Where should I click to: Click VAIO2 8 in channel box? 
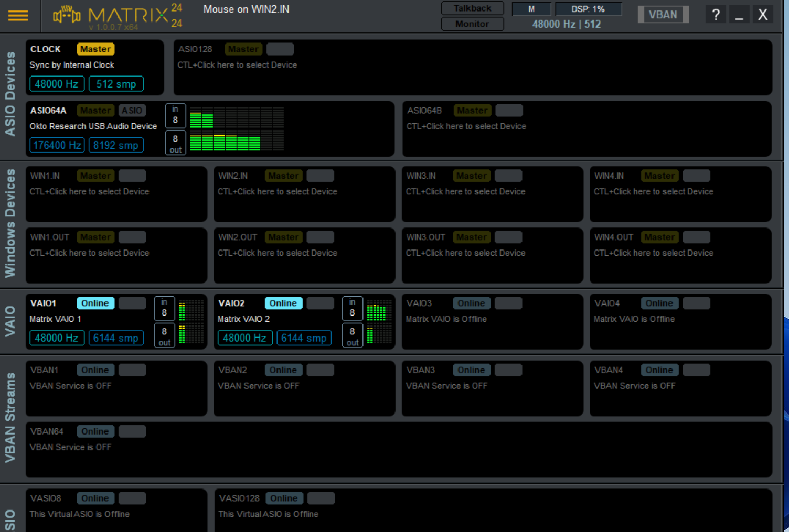tap(352, 308)
